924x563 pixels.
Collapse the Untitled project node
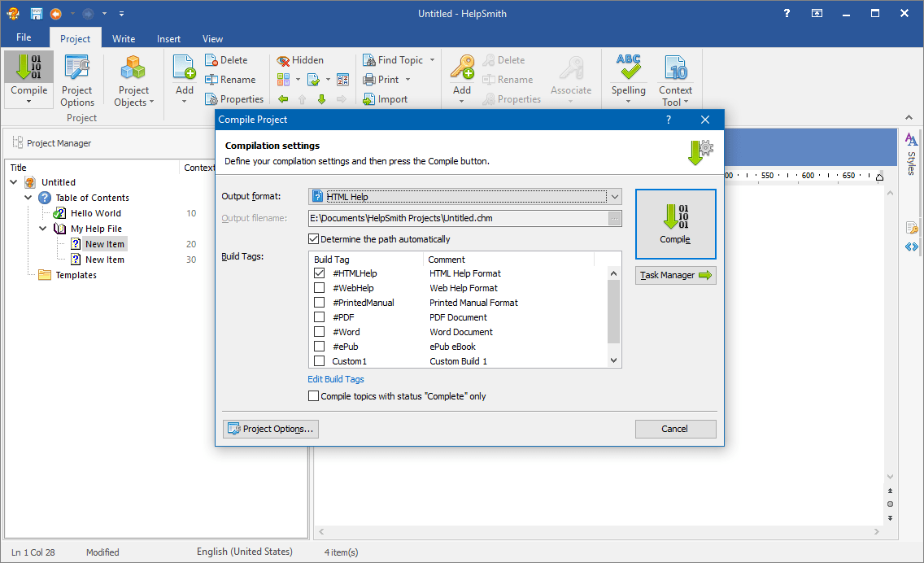click(x=14, y=182)
